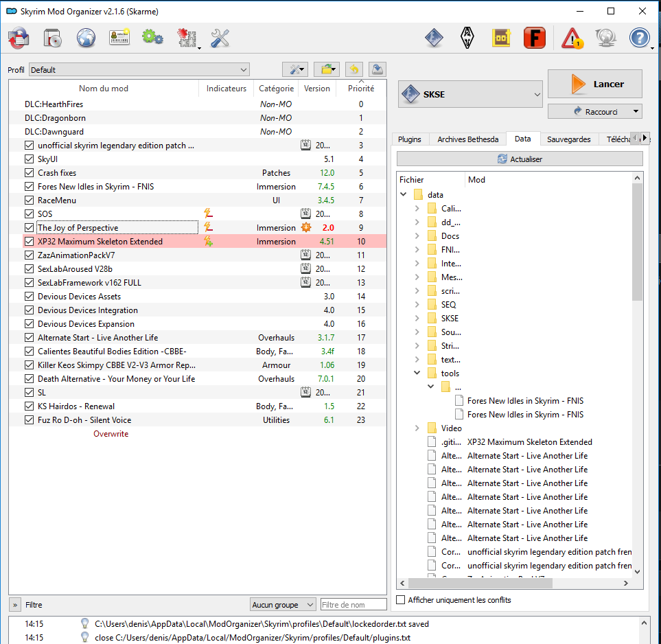This screenshot has height=644, width=661.
Task: Select the Data tab
Action: coord(523,139)
